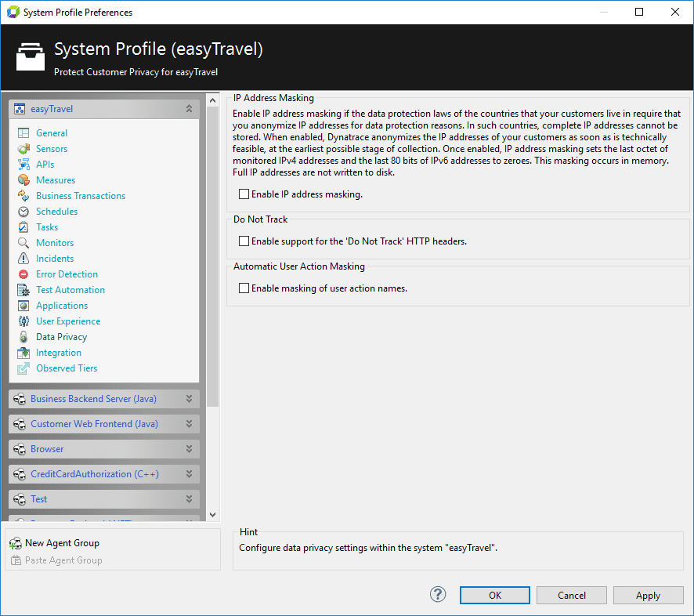The height and width of the screenshot is (616, 694).
Task: Expand CreditCardAuthorization (C++) group
Action: [189, 474]
